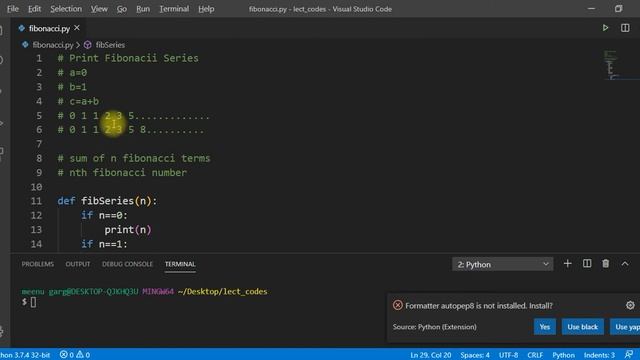Switch to the PROBLEMS panel tab
Image resolution: width=640 pixels, height=360 pixels.
[38, 264]
